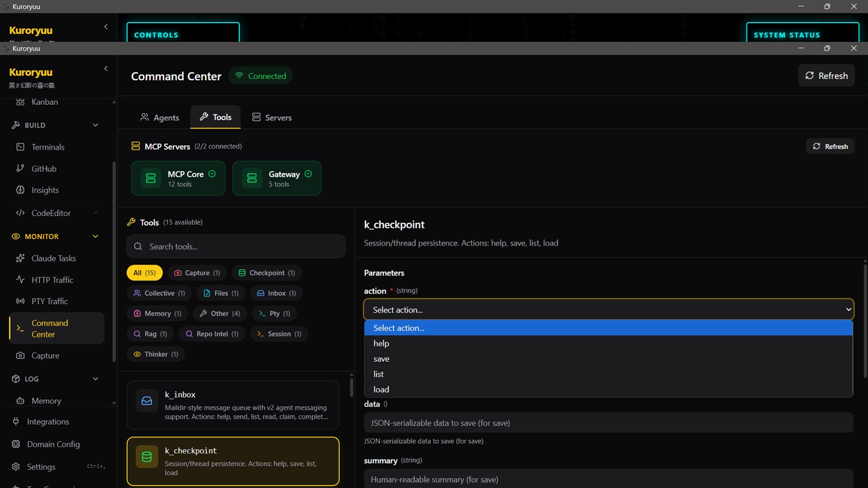Open HTTP Traffic monitor
The width and height of the screenshot is (868, 488).
[52, 280]
